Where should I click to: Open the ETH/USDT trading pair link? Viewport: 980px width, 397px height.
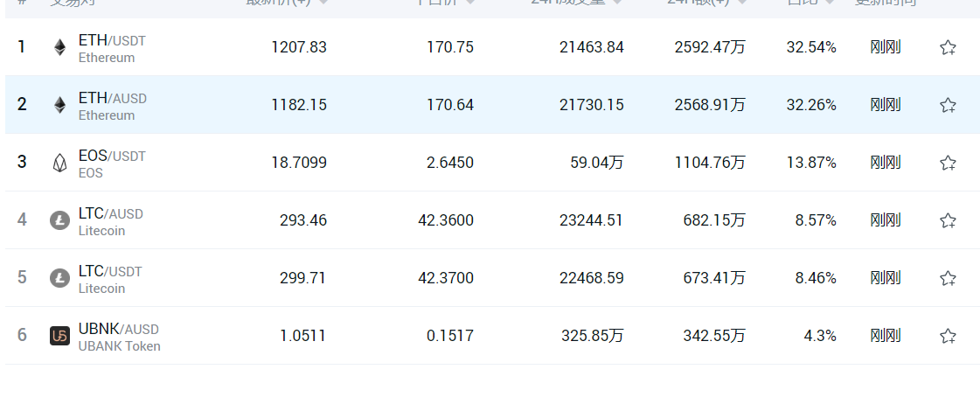click(112, 40)
